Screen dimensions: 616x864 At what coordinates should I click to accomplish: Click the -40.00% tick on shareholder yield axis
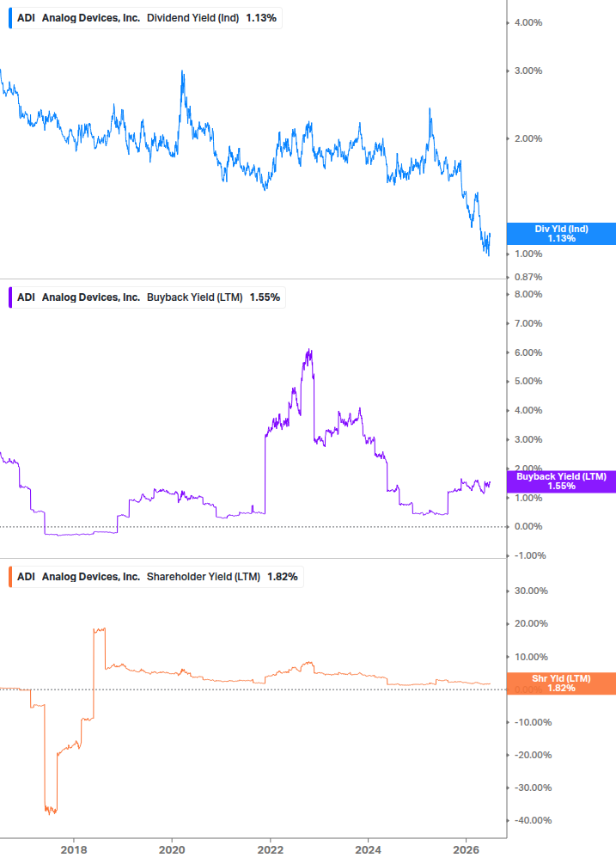[x=533, y=820]
